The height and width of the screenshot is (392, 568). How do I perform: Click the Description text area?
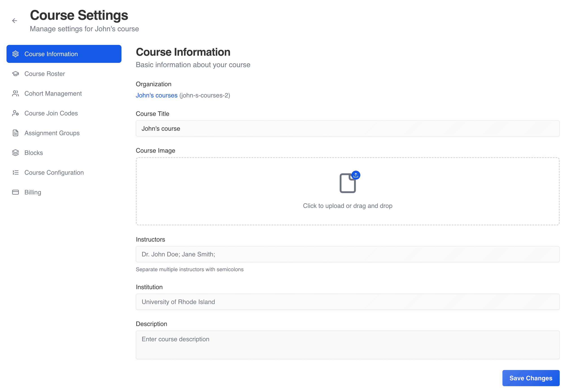[x=348, y=345]
